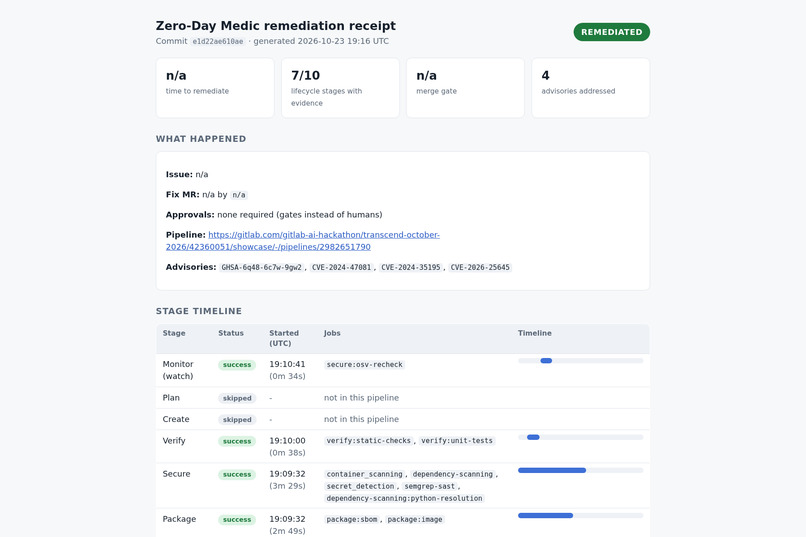This screenshot has width=806, height=537.
Task: Click the Started (UTC) column header
Action: point(284,338)
